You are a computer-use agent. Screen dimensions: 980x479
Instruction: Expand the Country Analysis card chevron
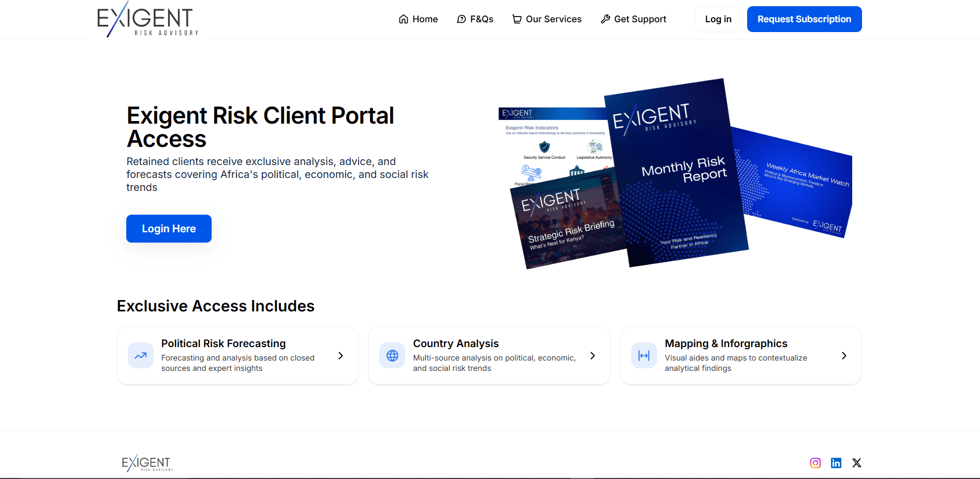tap(592, 355)
